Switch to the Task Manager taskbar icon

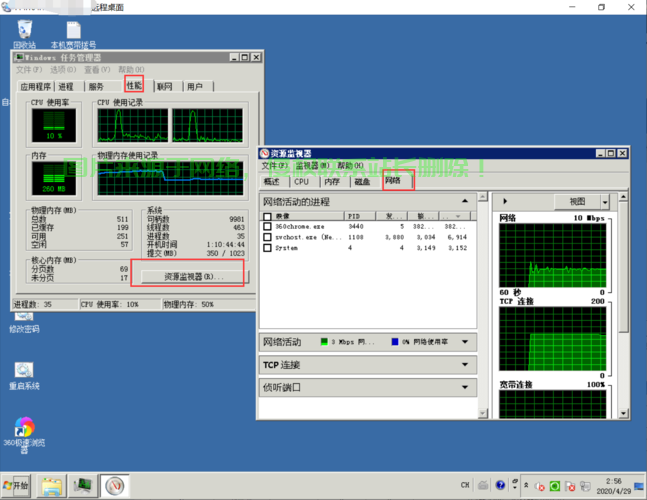point(83,486)
